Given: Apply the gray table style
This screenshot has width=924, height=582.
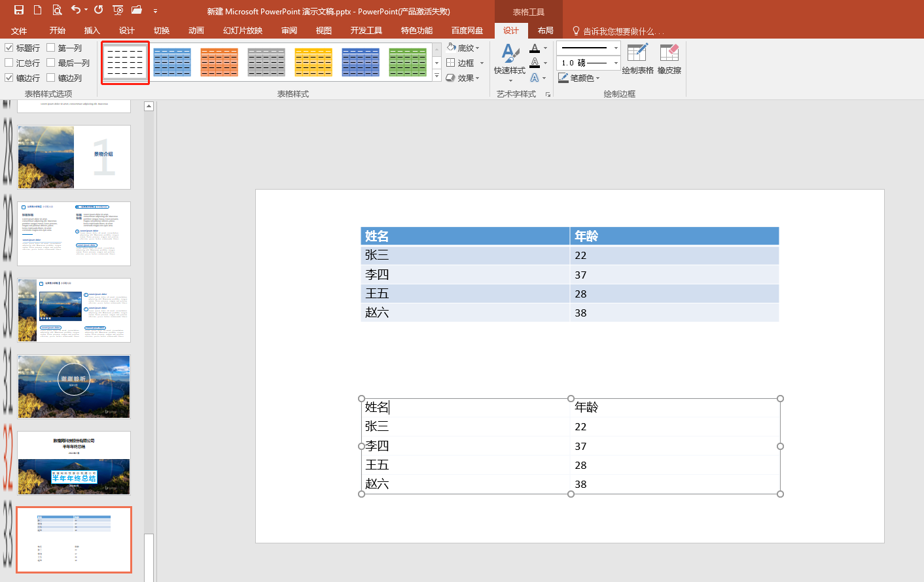Looking at the screenshot, I should pyautogui.click(x=266, y=63).
